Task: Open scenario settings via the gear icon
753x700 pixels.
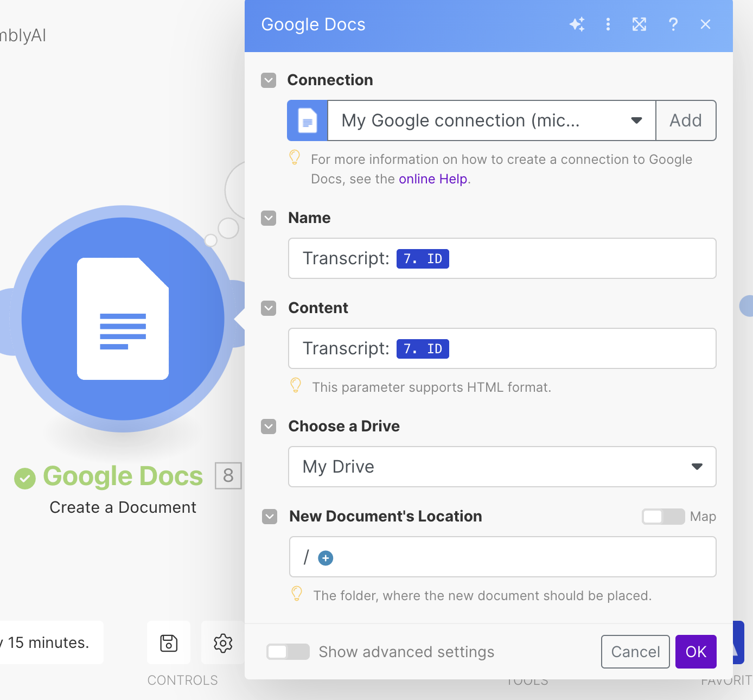Action: (222, 643)
